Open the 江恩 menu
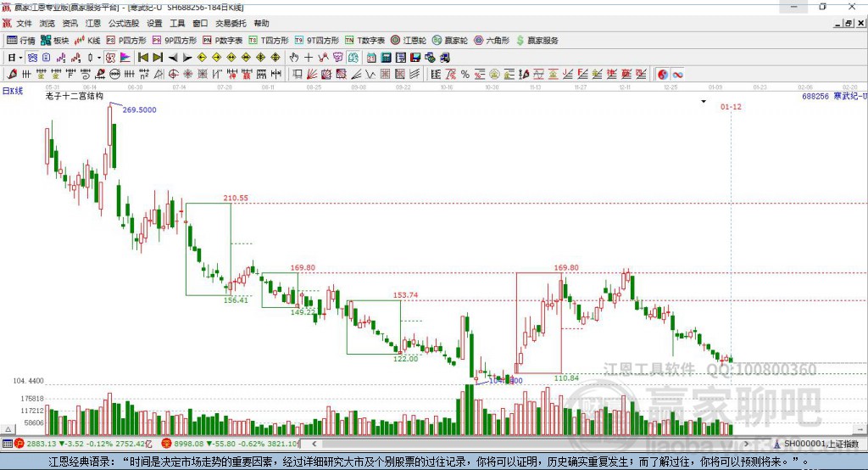 tap(93, 23)
